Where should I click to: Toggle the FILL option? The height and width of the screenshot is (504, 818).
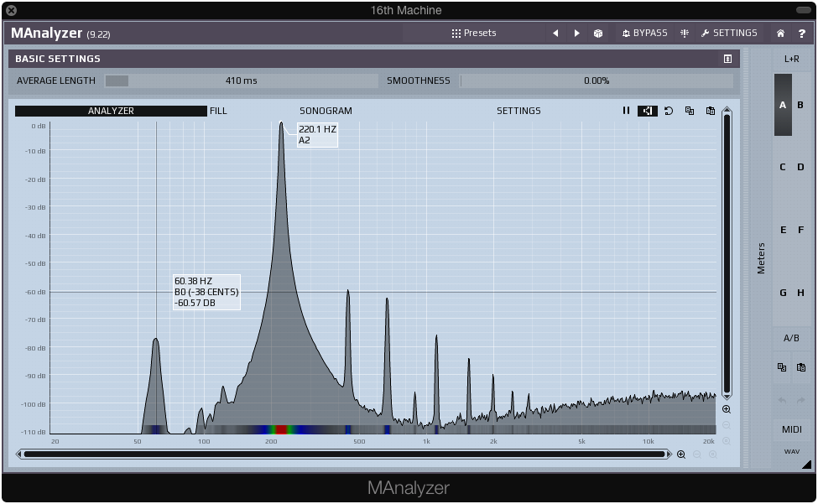pyautogui.click(x=218, y=111)
